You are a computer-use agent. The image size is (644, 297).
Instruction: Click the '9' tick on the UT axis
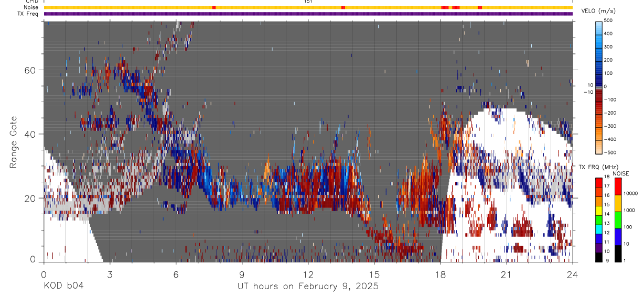pos(242,274)
